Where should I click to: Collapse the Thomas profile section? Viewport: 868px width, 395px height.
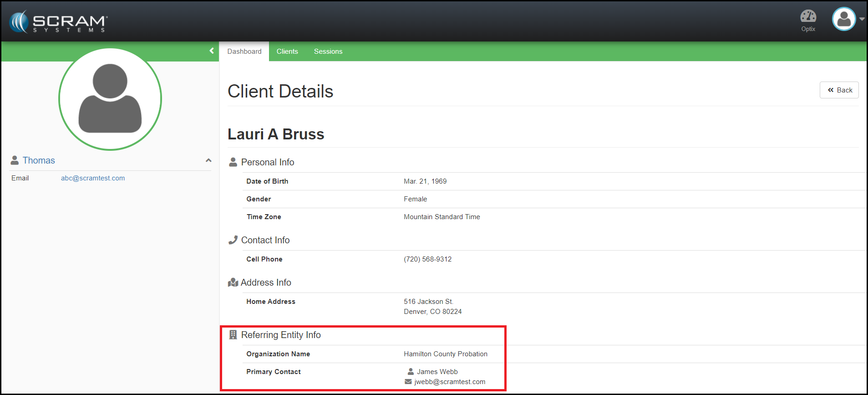[208, 160]
